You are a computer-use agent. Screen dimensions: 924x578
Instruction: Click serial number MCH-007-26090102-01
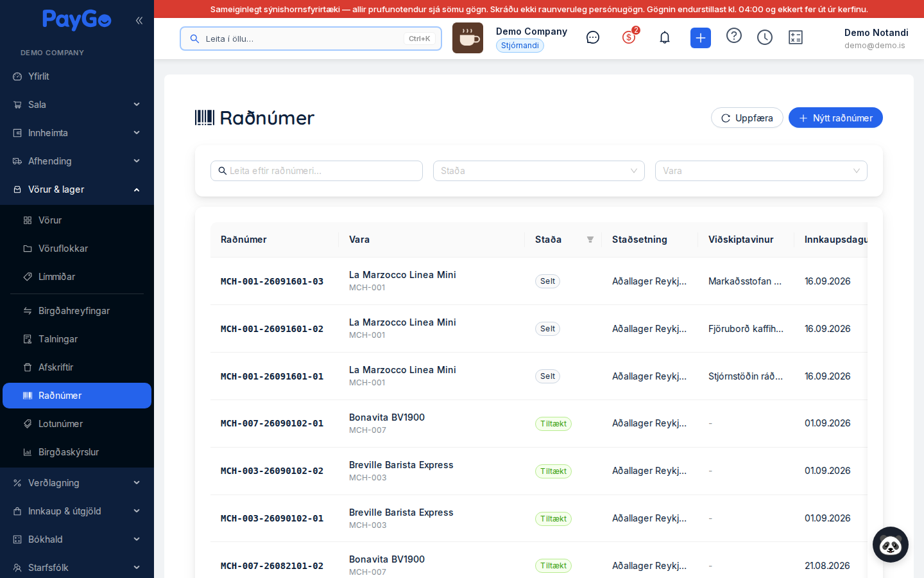272,423
